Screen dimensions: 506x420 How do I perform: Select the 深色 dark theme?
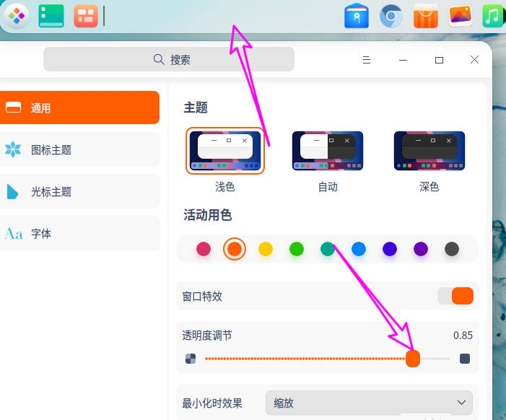429,151
